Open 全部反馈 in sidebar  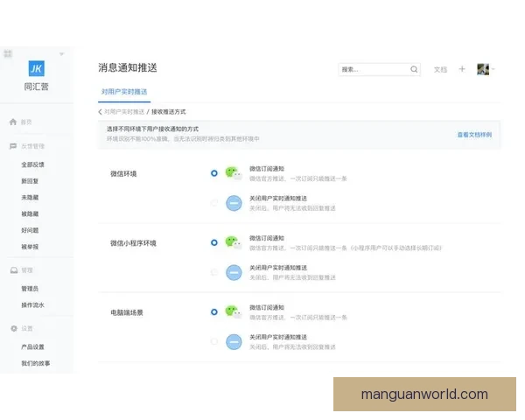pos(32,164)
